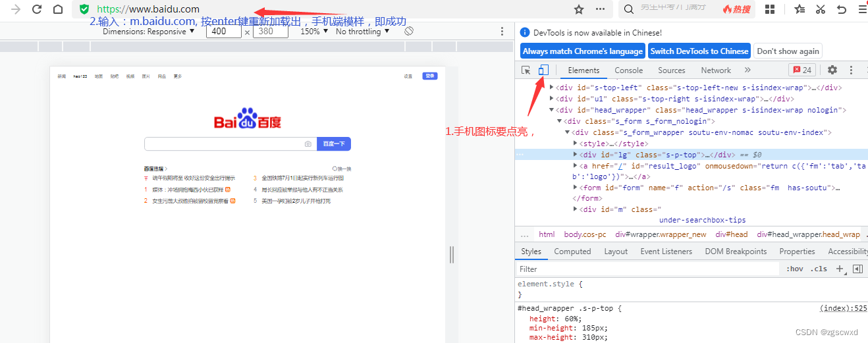This screenshot has height=343, width=868.
Task: Open the Properties pane tab
Action: (797, 251)
